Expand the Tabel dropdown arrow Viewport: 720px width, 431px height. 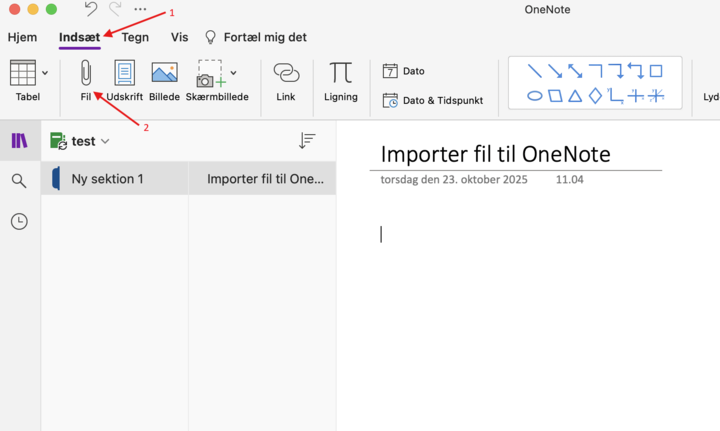45,73
